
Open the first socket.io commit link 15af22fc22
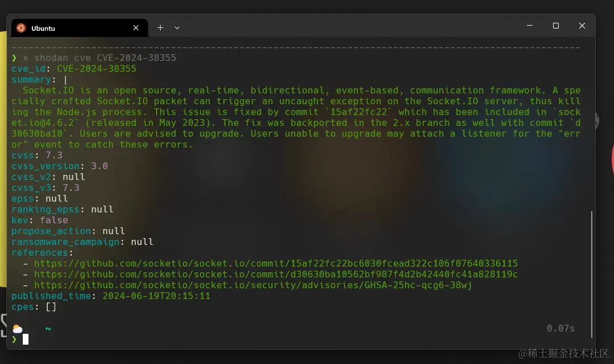276,263
